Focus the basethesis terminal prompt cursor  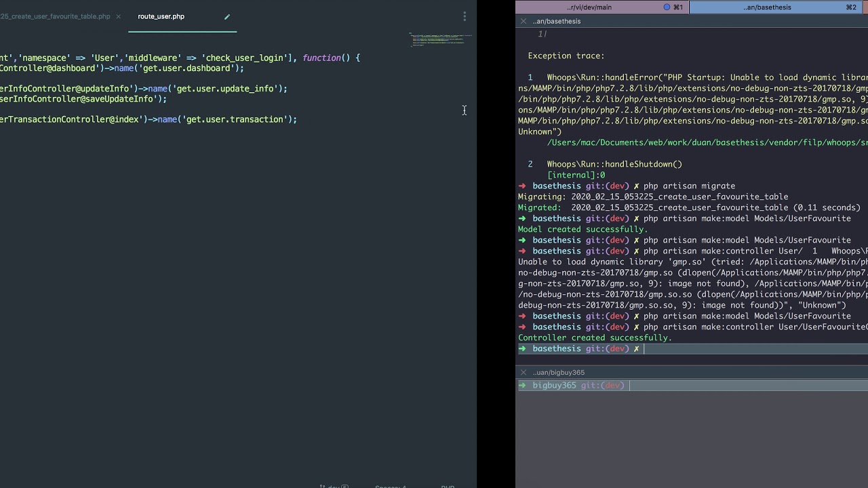point(644,348)
